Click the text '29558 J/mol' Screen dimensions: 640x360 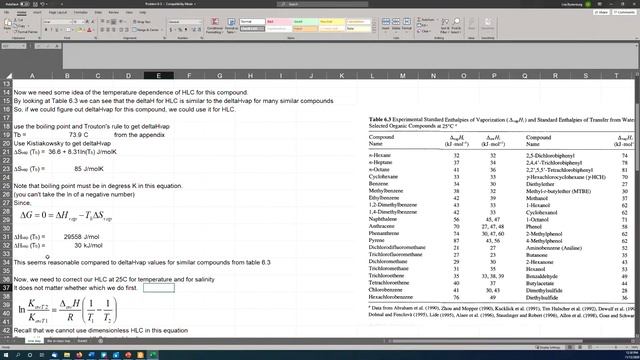pyautogui.click(x=81, y=237)
